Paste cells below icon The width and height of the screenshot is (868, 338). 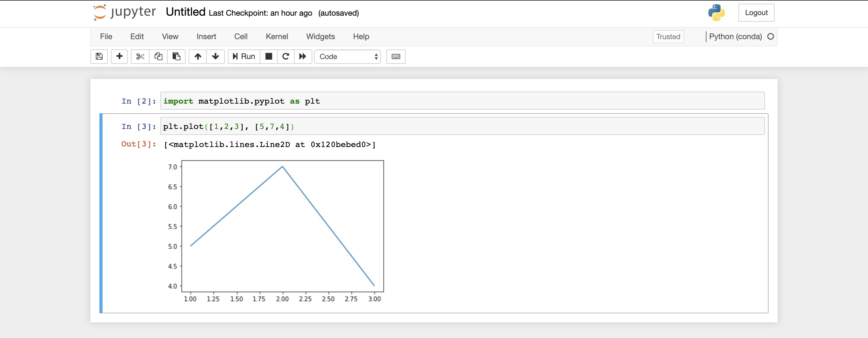point(176,57)
